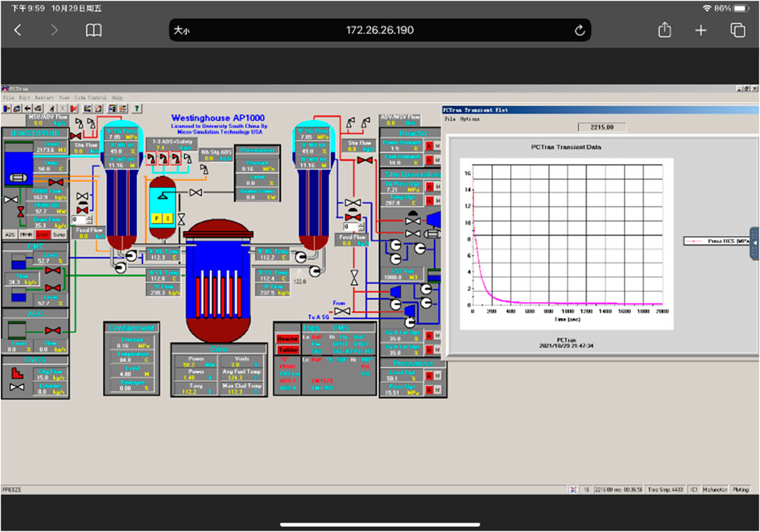Open the File menu in PCTran

click(x=9, y=98)
